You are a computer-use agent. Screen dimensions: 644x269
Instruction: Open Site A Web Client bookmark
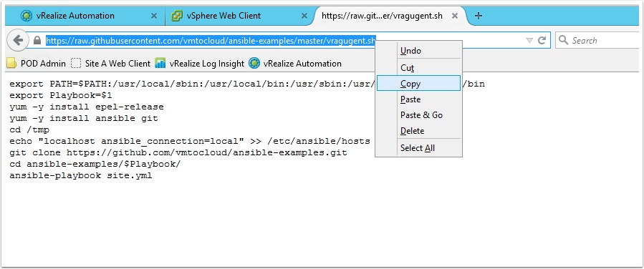point(111,64)
